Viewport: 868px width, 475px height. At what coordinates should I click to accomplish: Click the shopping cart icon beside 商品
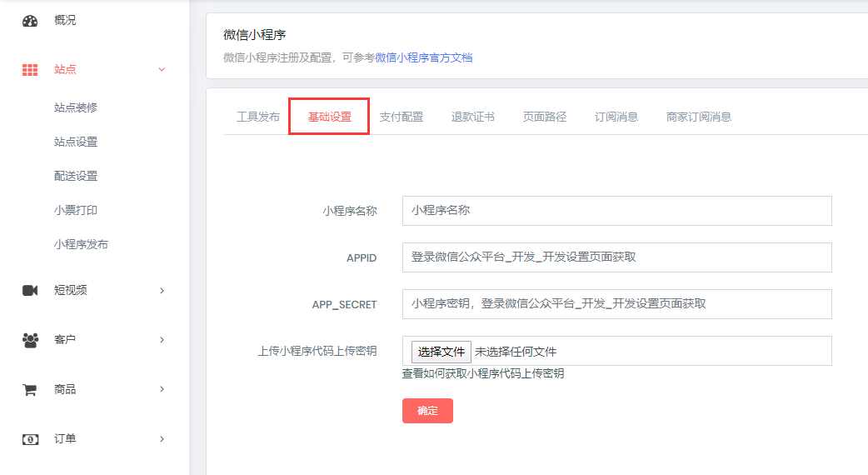(30, 390)
